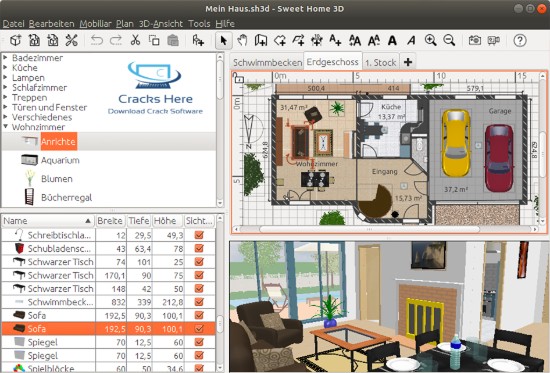Click the Redo arrow icon
Image resolution: width=550 pixels, height=373 pixels.
116,40
